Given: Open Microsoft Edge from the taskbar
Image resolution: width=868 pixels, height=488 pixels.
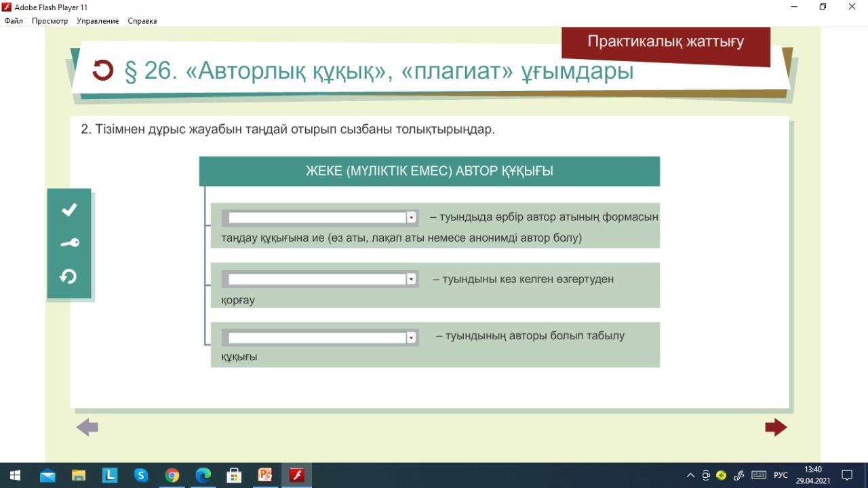Looking at the screenshot, I should (x=203, y=475).
